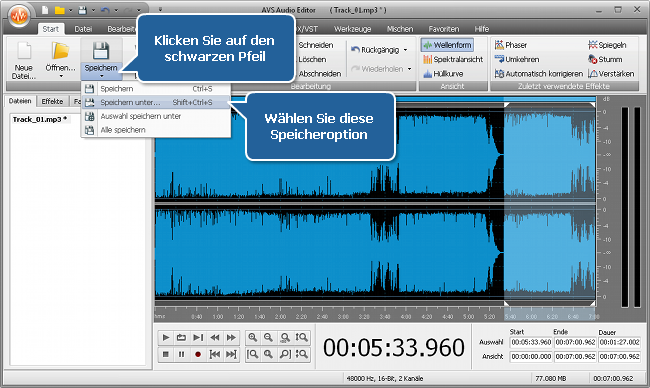The image size is (650, 388).
Task: Click Schneiden in the Bearbeitung group
Action: 316,45
